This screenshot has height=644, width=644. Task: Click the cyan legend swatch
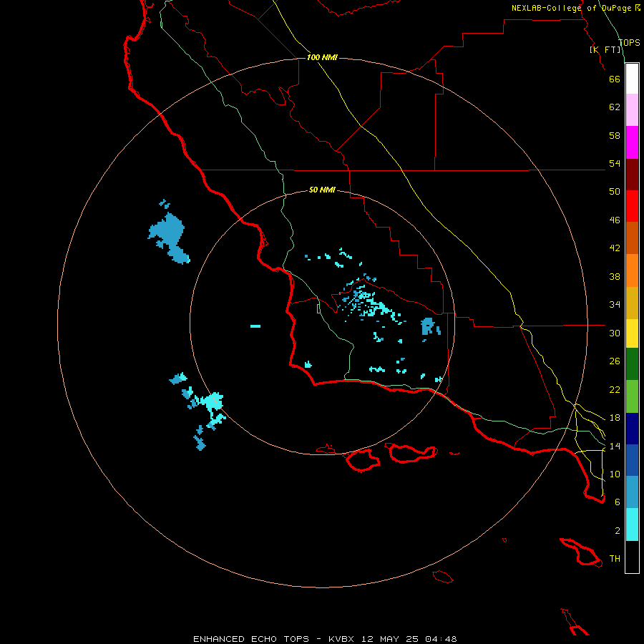point(632,525)
